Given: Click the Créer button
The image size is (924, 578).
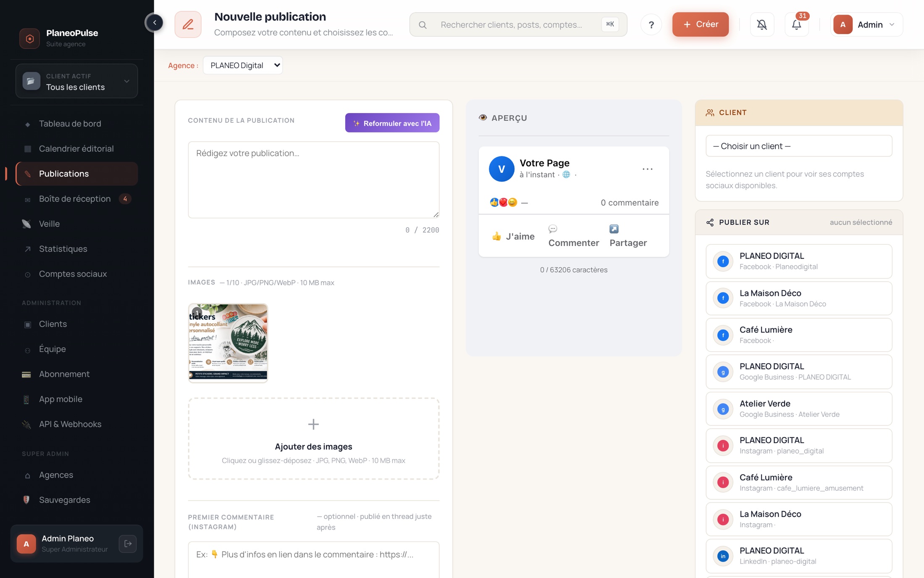Looking at the screenshot, I should pos(700,24).
